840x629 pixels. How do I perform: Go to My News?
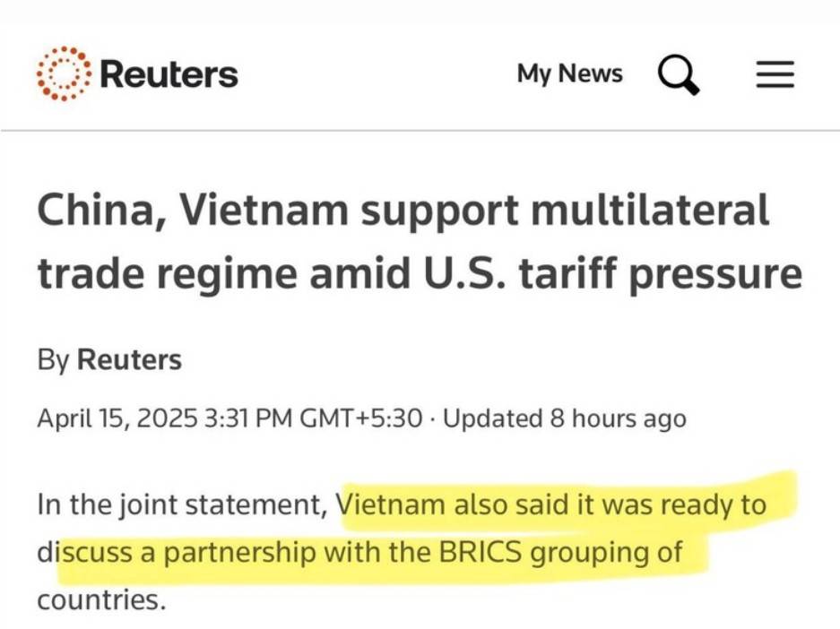point(569,73)
